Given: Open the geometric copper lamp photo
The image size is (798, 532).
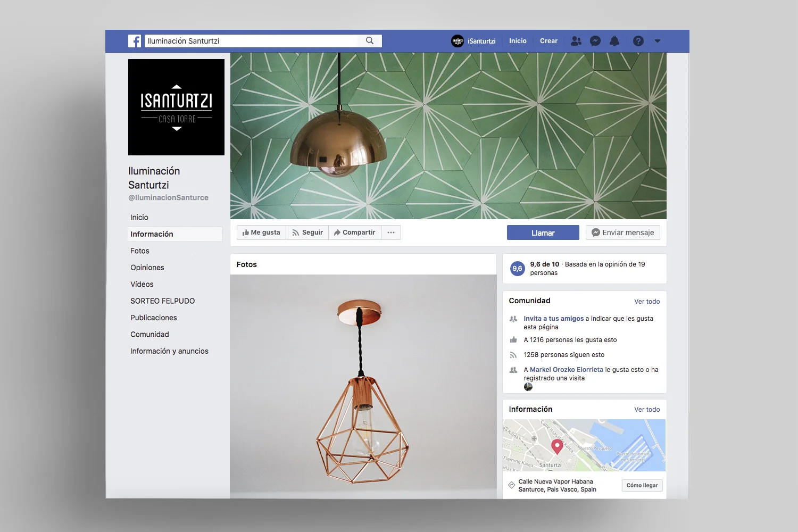Looking at the screenshot, I should click(363, 387).
